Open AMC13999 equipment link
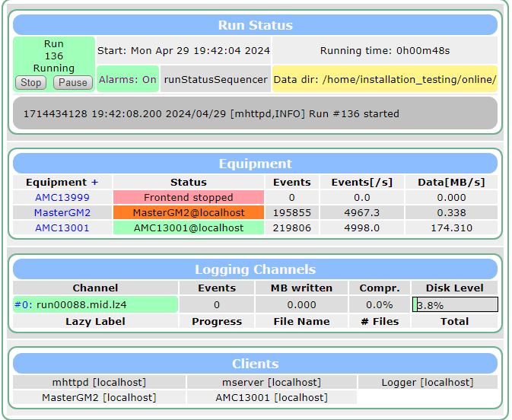Viewport: 512px width, 420px height. tap(62, 197)
